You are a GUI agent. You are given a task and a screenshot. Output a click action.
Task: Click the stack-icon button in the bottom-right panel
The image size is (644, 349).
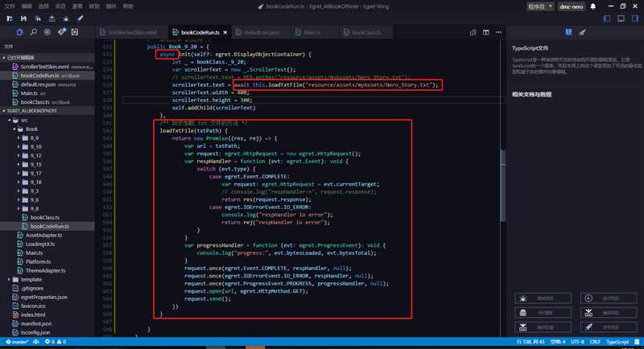pyautogui.click(x=543, y=313)
